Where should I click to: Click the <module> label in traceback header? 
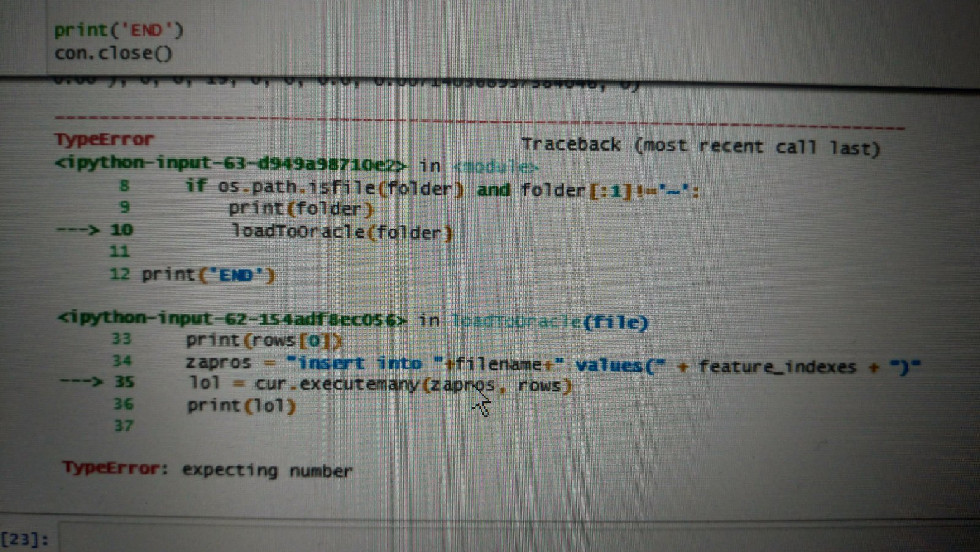496,167
